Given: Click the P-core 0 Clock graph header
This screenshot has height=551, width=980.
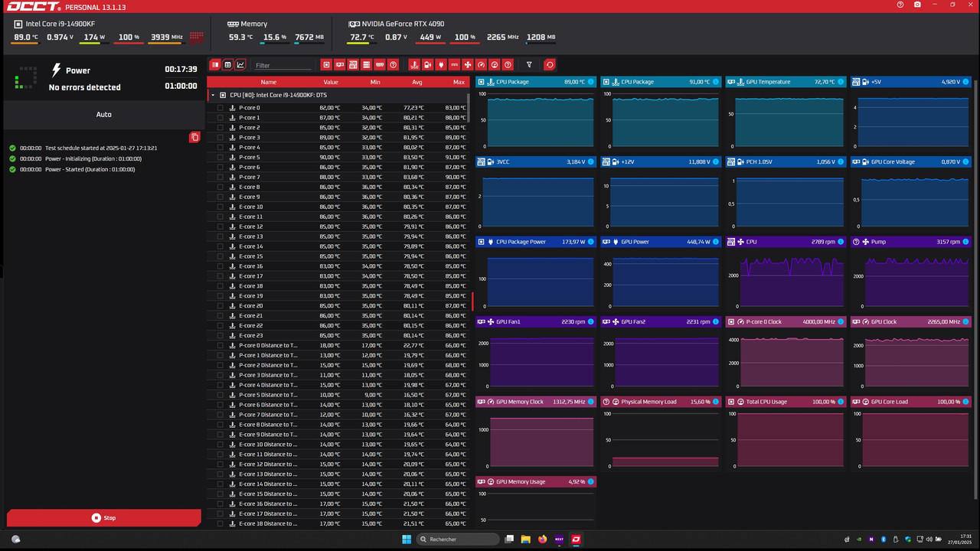Looking at the screenshot, I should [786, 322].
